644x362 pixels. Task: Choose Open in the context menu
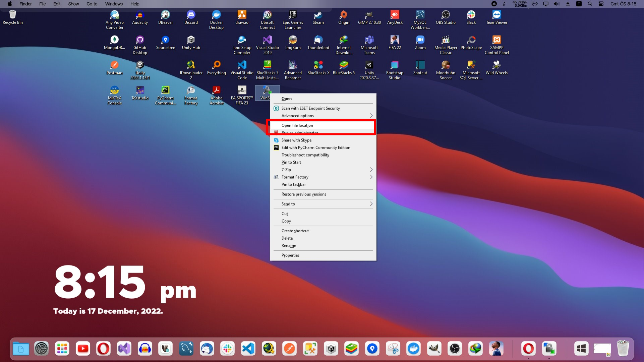coord(323,99)
